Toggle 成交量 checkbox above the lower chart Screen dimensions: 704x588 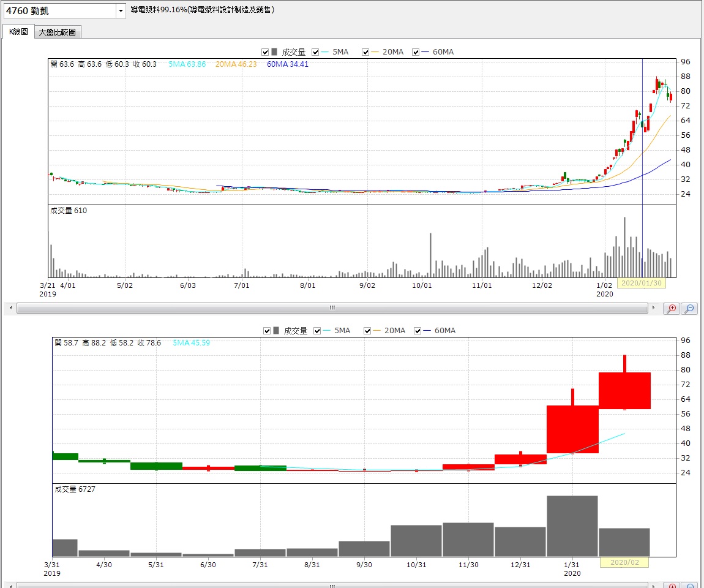[267, 331]
